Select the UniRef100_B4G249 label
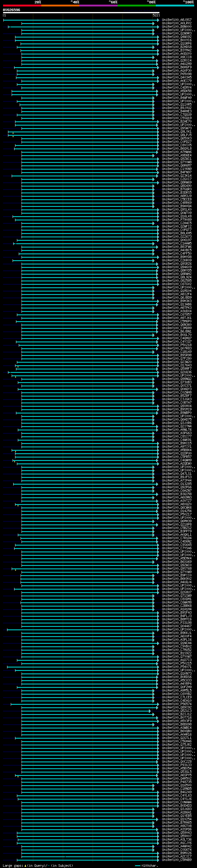 [x=177, y=792]
